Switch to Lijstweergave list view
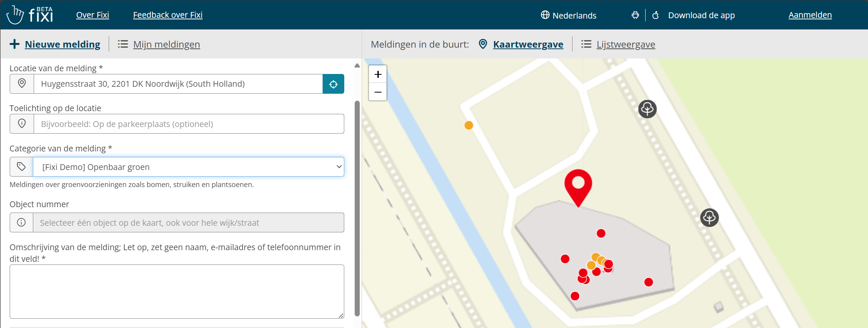The image size is (868, 328). (625, 45)
